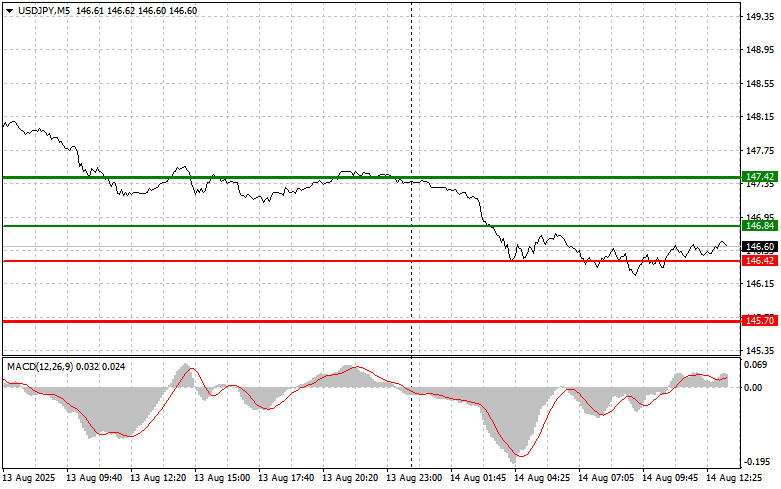
Task: Click the 148.15 price axis value
Action: click(760, 117)
